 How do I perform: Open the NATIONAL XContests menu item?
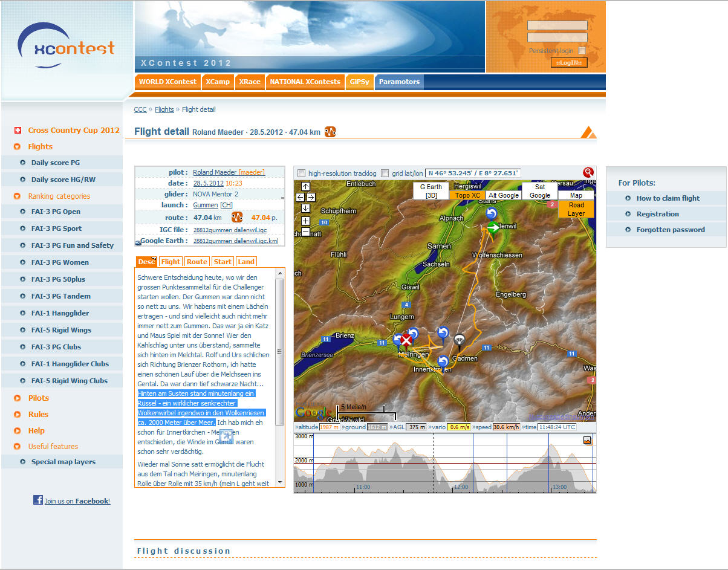[x=305, y=82]
